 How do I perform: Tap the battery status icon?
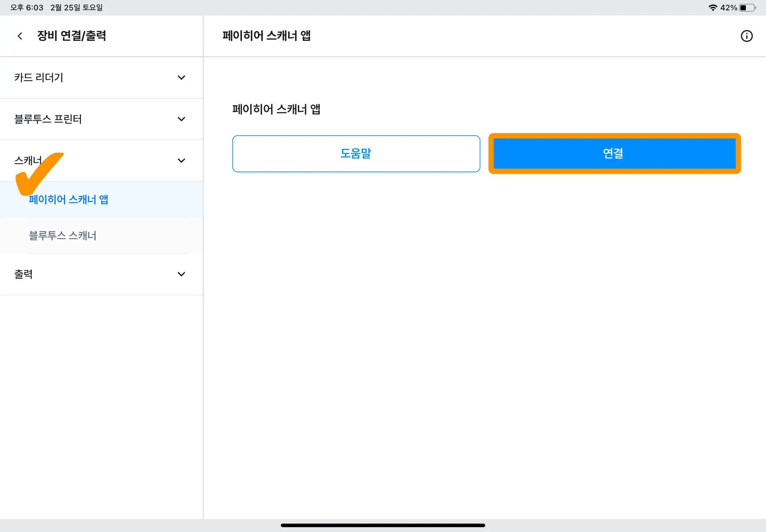tap(747, 7)
